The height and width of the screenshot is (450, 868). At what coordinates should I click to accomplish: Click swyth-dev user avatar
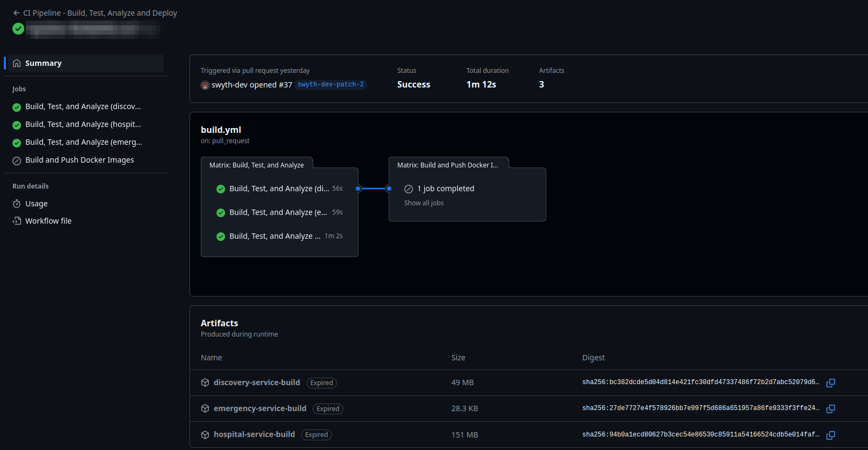coord(205,85)
